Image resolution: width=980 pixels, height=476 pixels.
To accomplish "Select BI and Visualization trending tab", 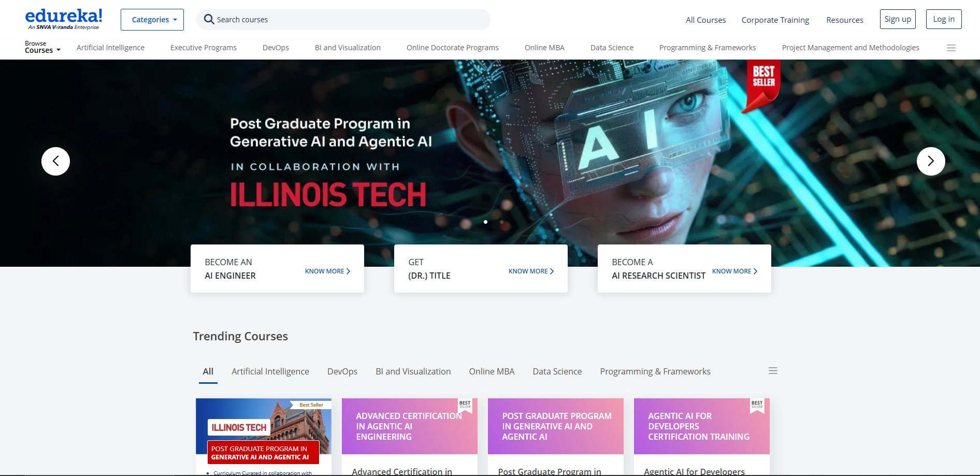I will coord(413,371).
